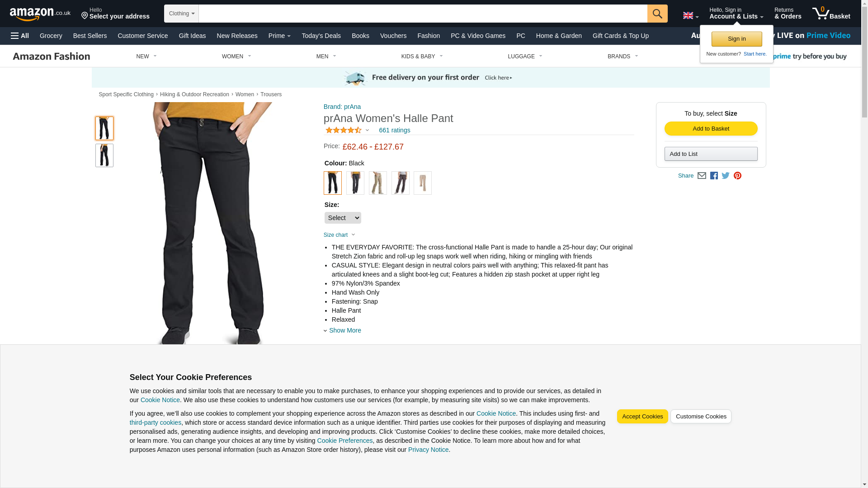Share the product on Pinterest
This screenshot has width=868, height=488.
click(x=737, y=176)
